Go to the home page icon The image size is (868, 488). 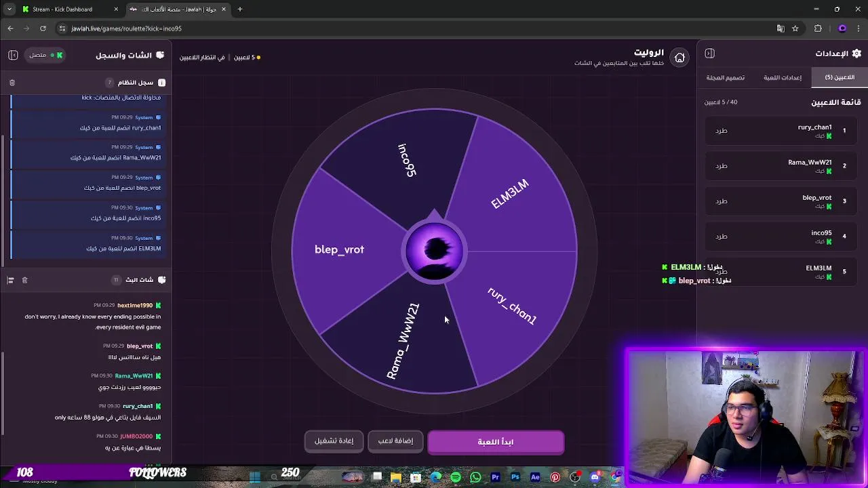(x=679, y=58)
